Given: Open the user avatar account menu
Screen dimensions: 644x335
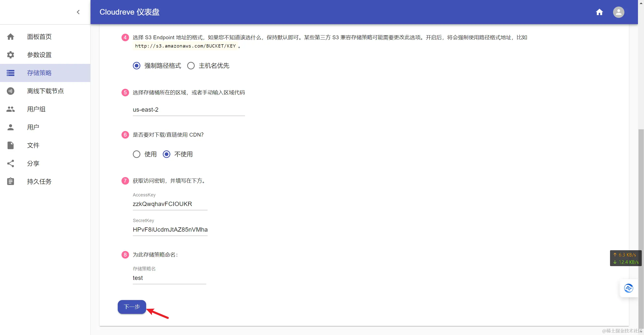Looking at the screenshot, I should pyautogui.click(x=618, y=12).
